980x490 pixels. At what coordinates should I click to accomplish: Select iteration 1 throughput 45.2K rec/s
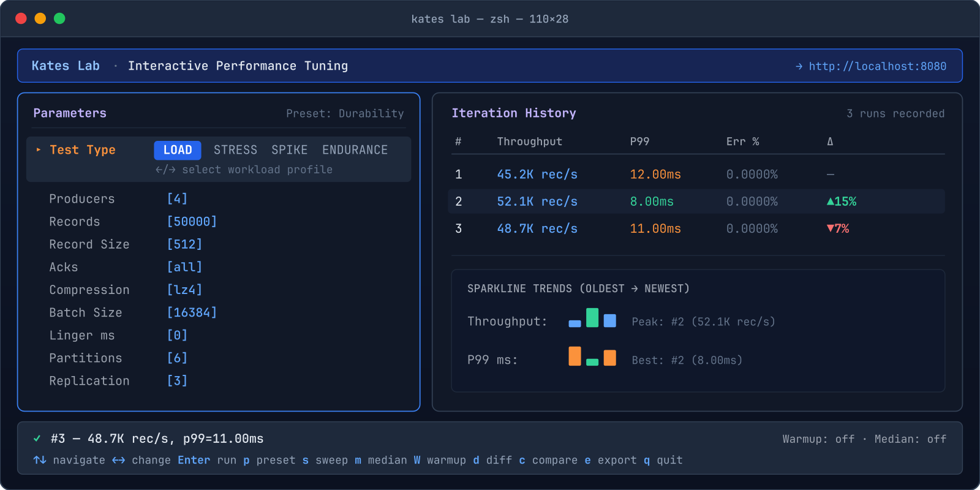point(537,175)
